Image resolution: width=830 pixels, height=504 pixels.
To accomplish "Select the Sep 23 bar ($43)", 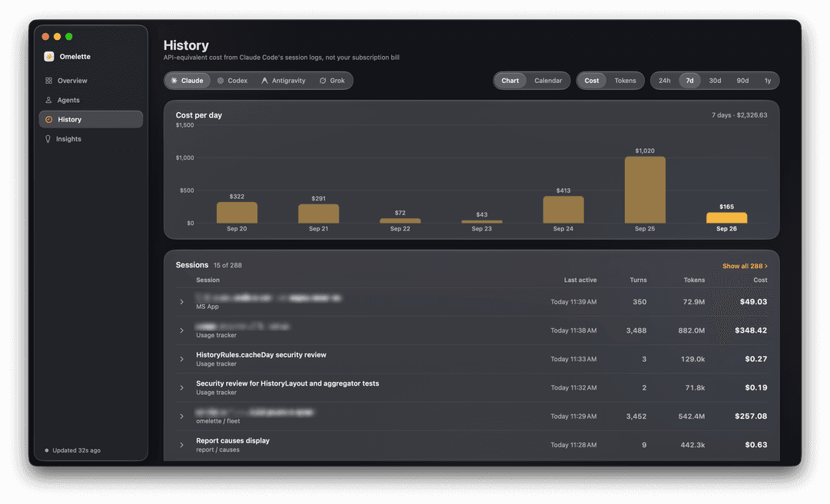I will click(482, 222).
